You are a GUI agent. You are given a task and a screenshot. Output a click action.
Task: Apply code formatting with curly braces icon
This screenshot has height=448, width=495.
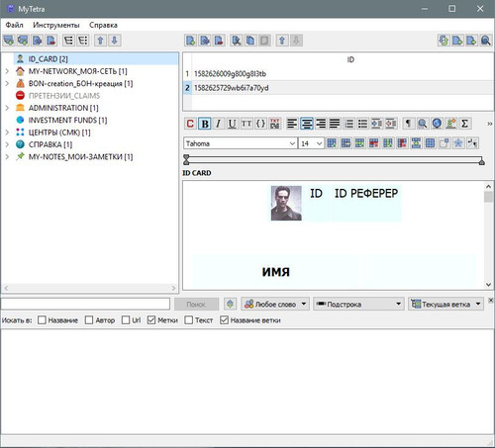pyautogui.click(x=260, y=124)
